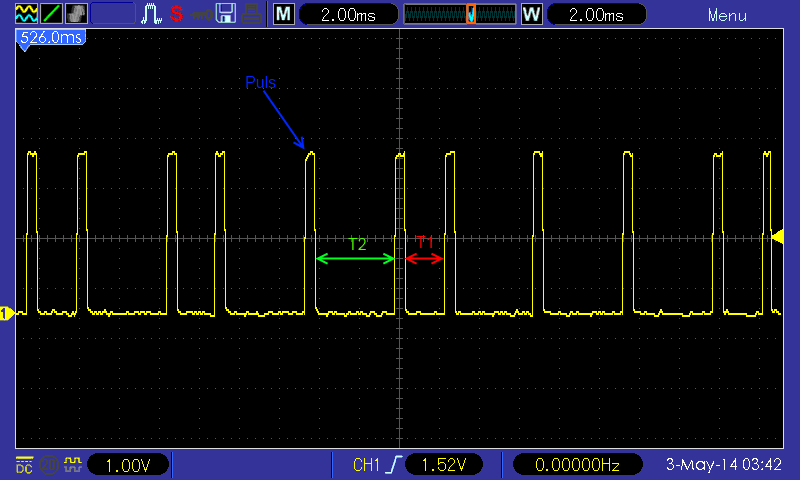The height and width of the screenshot is (480, 800).
Task: Click the M main timebase icon
Action: pyautogui.click(x=284, y=14)
